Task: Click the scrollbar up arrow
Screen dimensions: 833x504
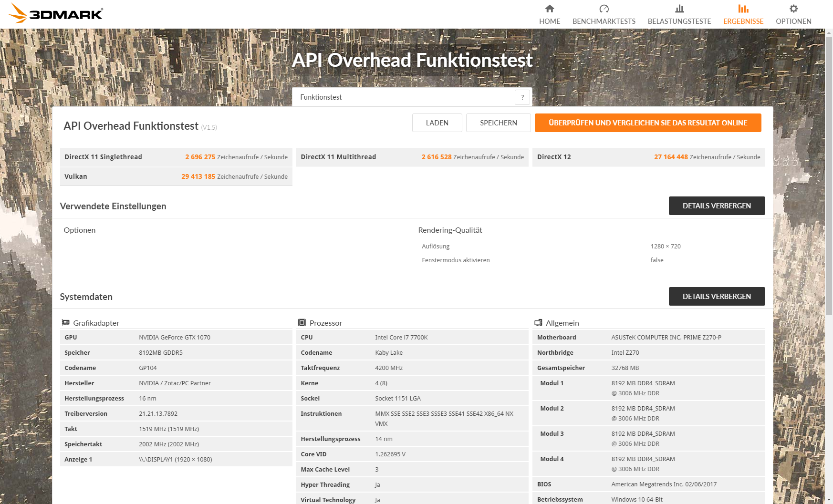Action: pos(829,32)
